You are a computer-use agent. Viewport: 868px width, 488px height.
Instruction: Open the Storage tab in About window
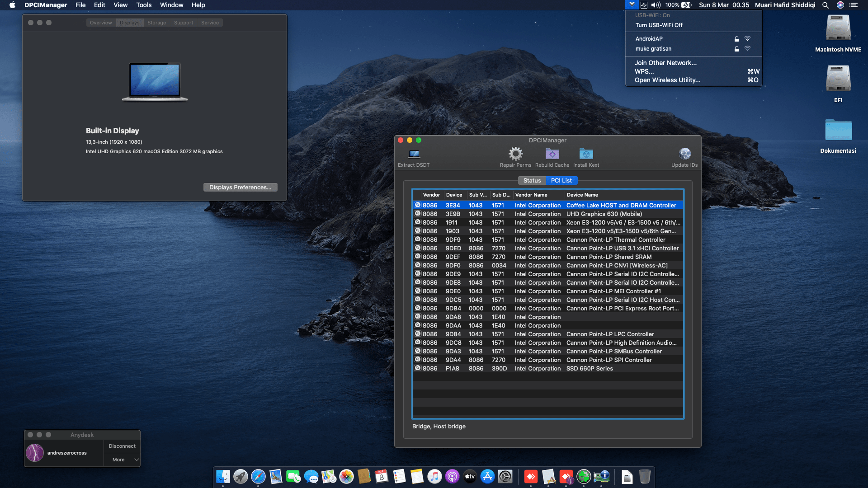156,22
